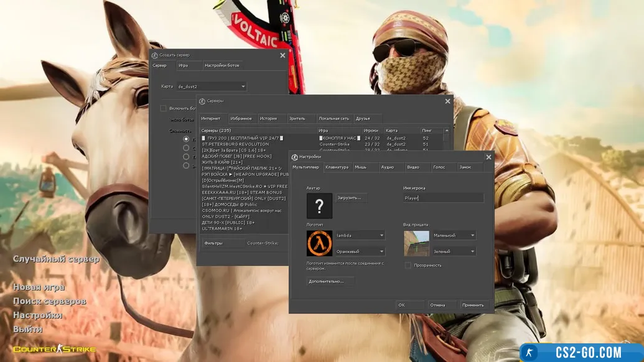Click the crosshair preview thumbnail
The width and height of the screenshot is (644, 362).
[416, 243]
